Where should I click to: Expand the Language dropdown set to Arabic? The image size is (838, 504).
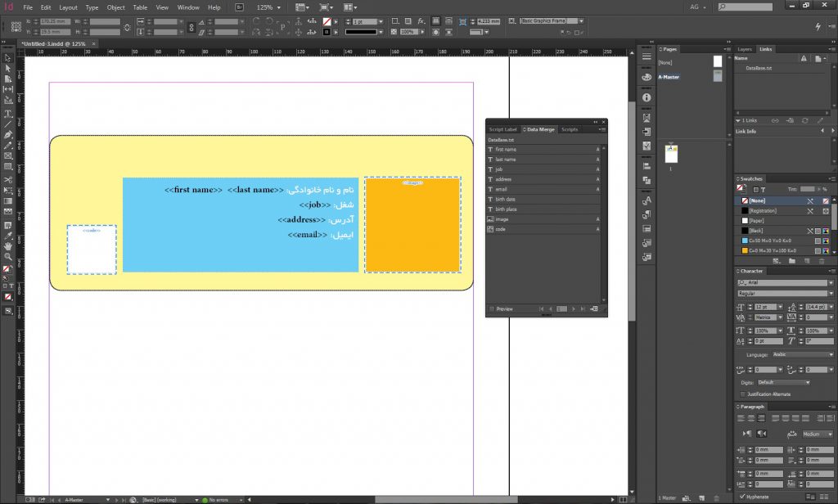tap(831, 354)
